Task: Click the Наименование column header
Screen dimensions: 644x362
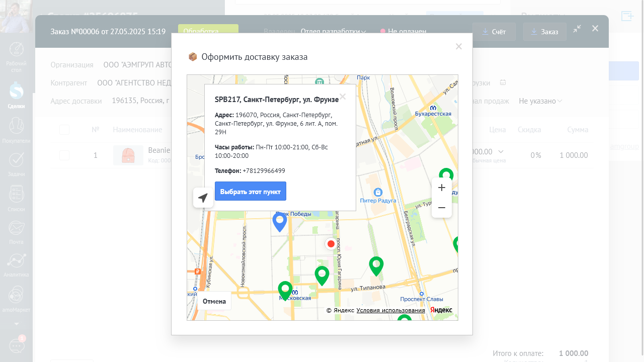Action: (x=137, y=130)
